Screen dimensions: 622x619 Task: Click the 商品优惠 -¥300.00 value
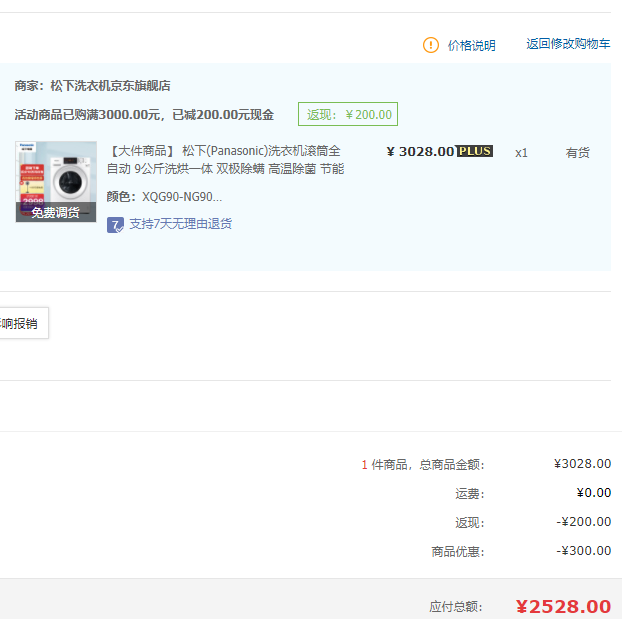point(584,551)
